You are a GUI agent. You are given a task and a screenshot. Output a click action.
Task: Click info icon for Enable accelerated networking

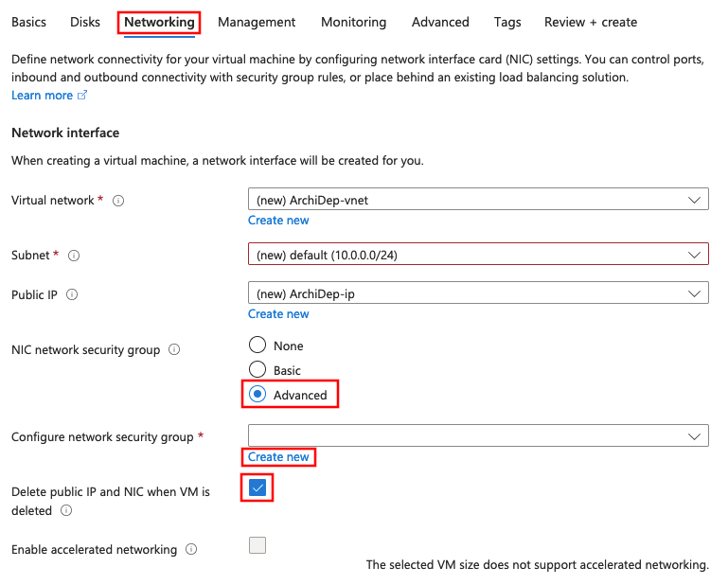click(191, 550)
